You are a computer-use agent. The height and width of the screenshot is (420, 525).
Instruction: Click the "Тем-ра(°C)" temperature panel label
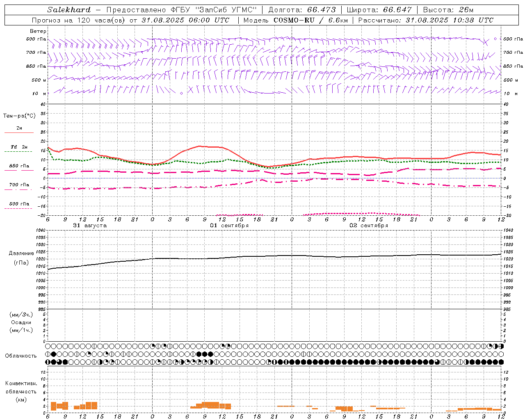click(19, 116)
